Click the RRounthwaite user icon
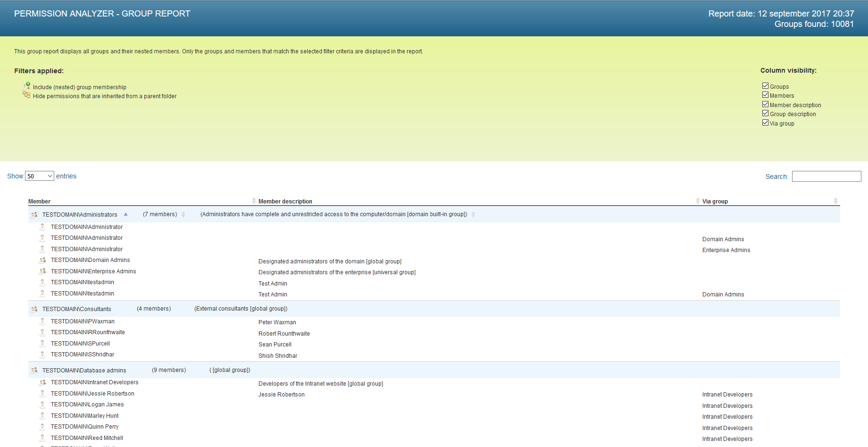 point(42,332)
